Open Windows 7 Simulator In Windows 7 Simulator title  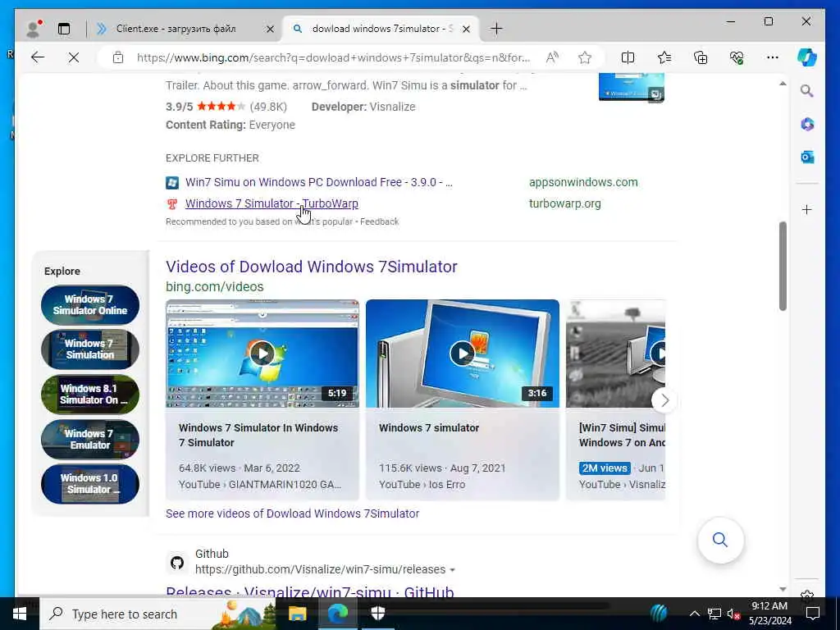click(x=258, y=435)
